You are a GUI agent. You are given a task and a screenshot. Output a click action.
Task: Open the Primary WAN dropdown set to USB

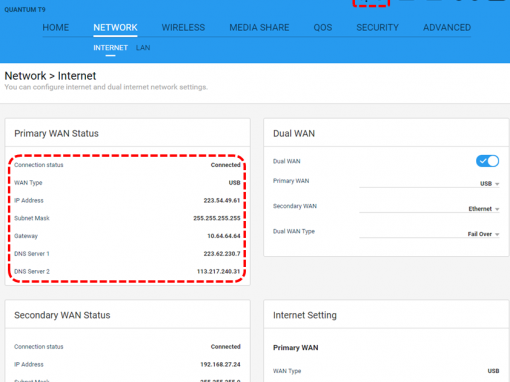pyautogui.click(x=429, y=183)
